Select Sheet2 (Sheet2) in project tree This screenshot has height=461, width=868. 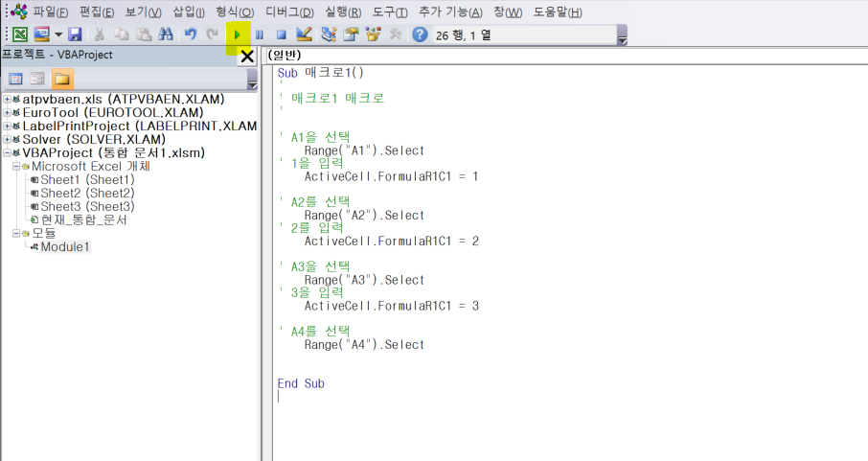coord(87,193)
